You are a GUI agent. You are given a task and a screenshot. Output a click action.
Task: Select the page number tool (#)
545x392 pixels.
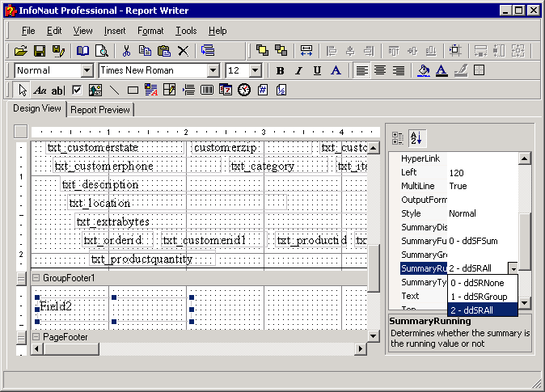(x=263, y=91)
